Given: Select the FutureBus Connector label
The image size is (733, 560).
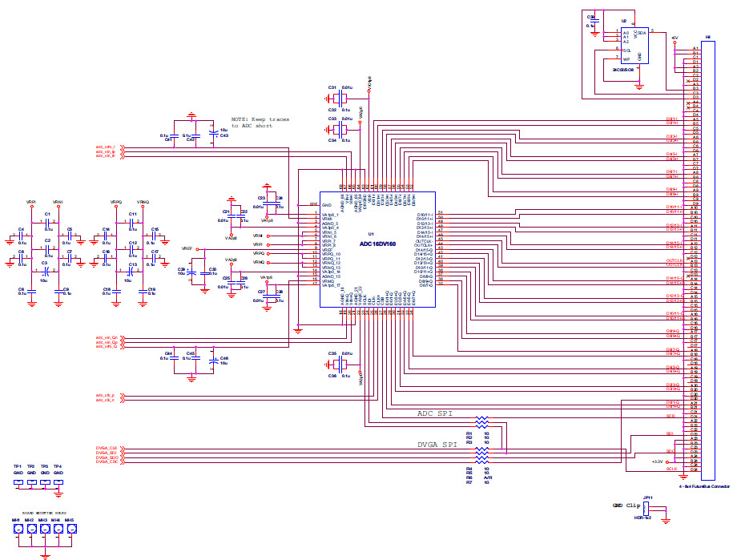Looking at the screenshot, I should click(x=703, y=486).
